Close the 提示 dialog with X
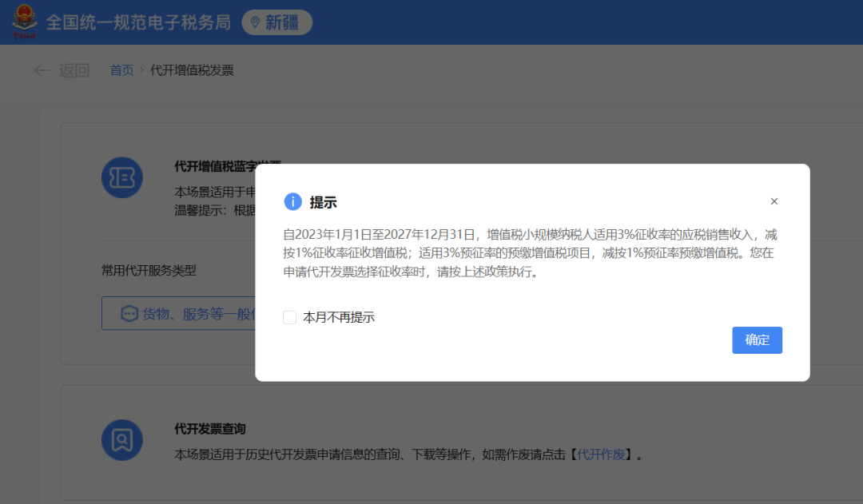Viewport: 863px width, 504px height. point(774,201)
